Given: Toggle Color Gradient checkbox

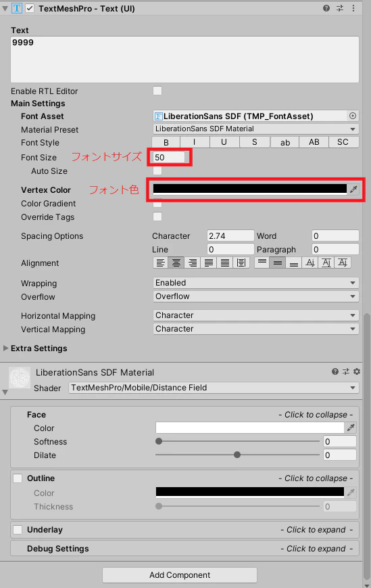Looking at the screenshot, I should pos(157,203).
